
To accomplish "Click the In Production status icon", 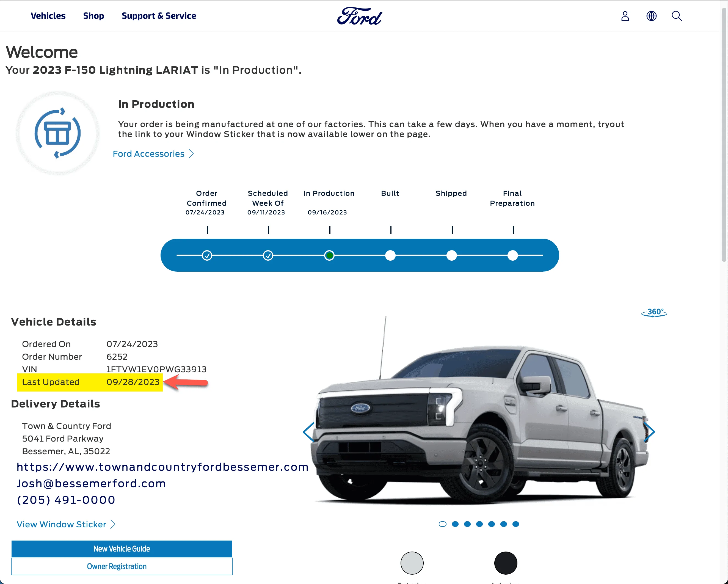I will tap(58, 133).
